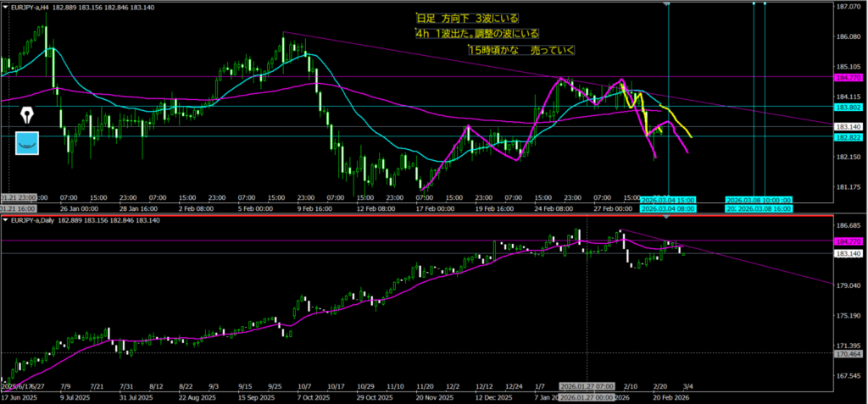Open the EURJPY-a,H4 chart title dropdown arrow
Viewport: 868px width, 404px height.
[x=5, y=7]
